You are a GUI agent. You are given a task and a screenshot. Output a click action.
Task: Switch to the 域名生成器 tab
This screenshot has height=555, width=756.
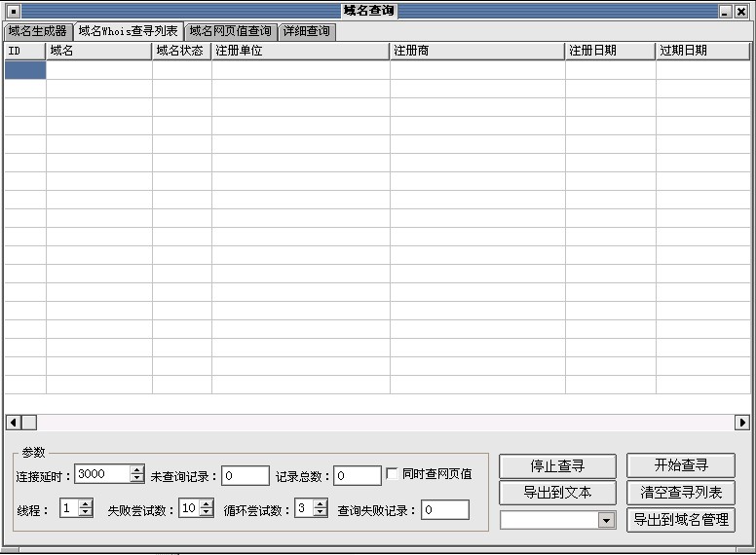click(38, 31)
